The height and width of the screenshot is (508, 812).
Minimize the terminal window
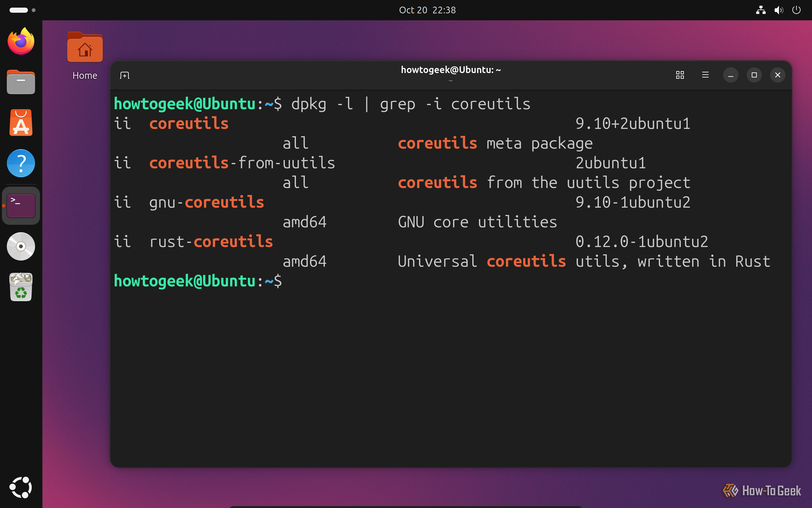tap(730, 75)
